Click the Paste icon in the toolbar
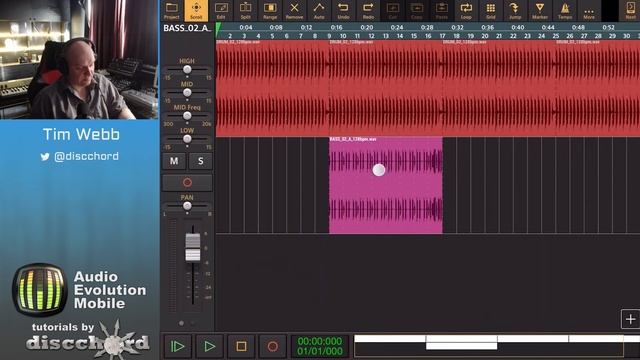 click(x=442, y=11)
